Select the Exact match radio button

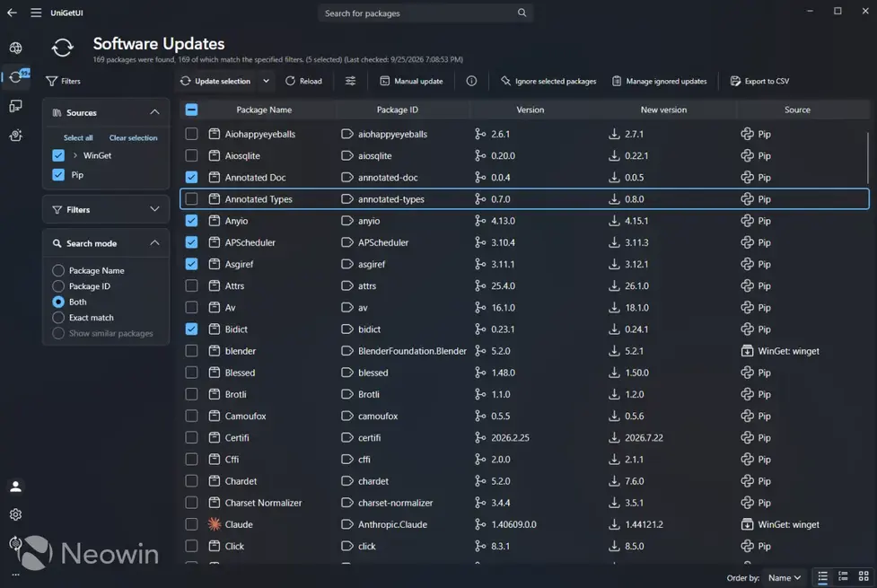tap(58, 317)
